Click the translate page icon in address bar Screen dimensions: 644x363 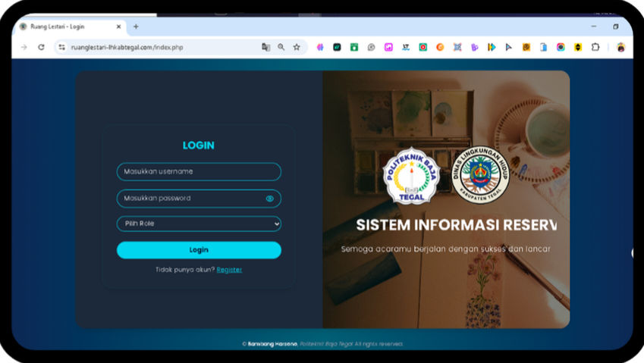[x=265, y=47]
